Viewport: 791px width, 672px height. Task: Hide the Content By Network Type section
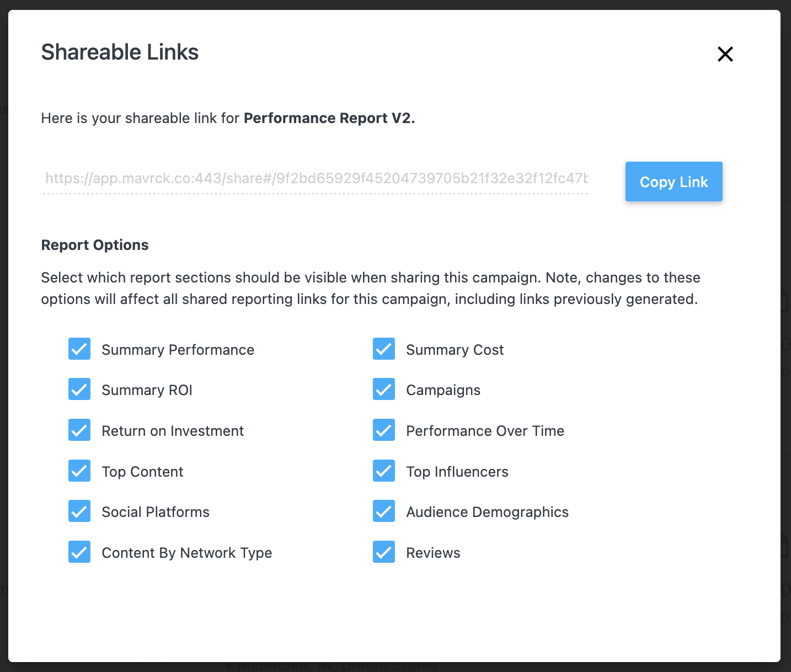(x=79, y=552)
